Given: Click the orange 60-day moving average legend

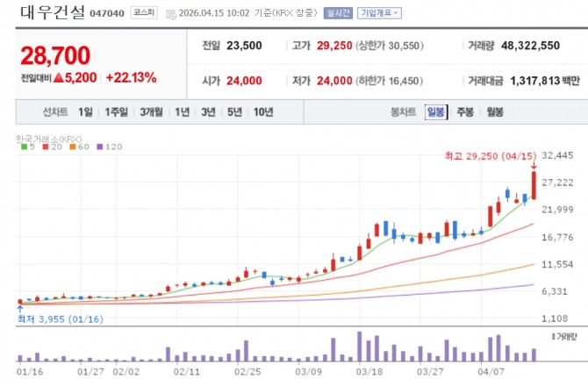Looking at the screenshot, I should click(80, 147).
